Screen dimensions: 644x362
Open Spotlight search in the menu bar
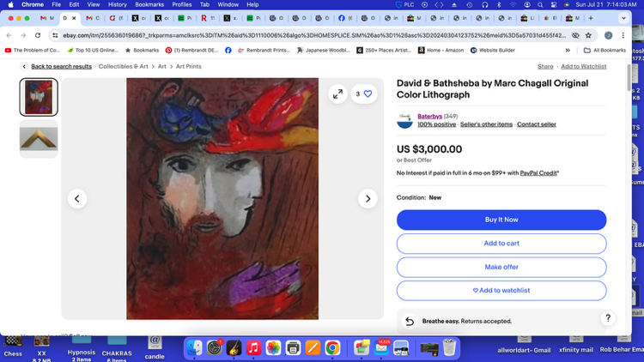(x=540, y=4)
